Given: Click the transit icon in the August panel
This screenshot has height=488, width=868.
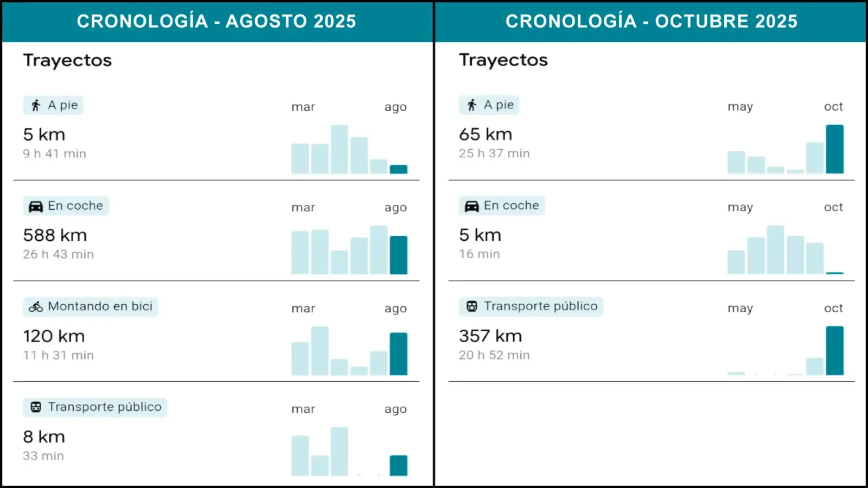Looking at the screenshot, I should 36,407.
